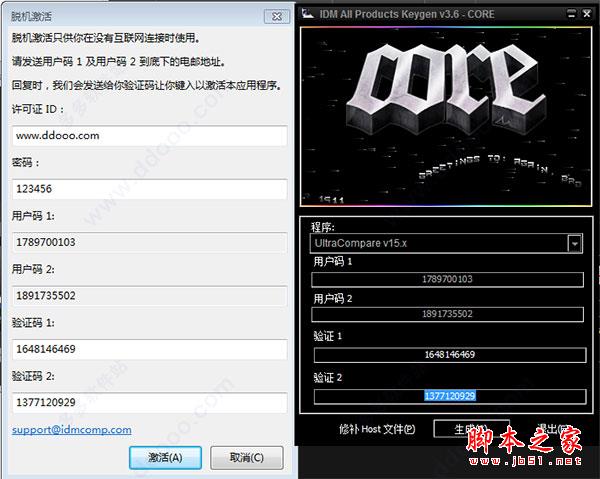Close the 脱机激活 dialog
This screenshot has width=600, height=479.
277,16
